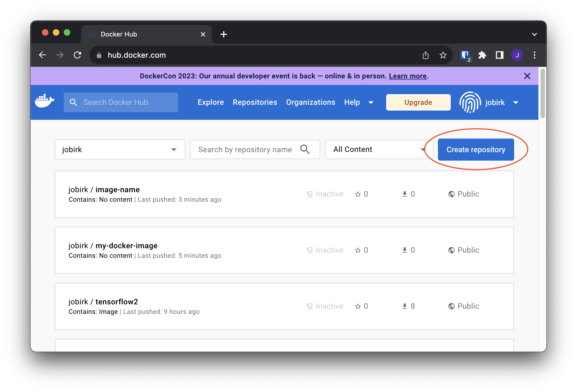Bookmark page with star icon
This screenshot has height=392, width=577.
tap(443, 55)
